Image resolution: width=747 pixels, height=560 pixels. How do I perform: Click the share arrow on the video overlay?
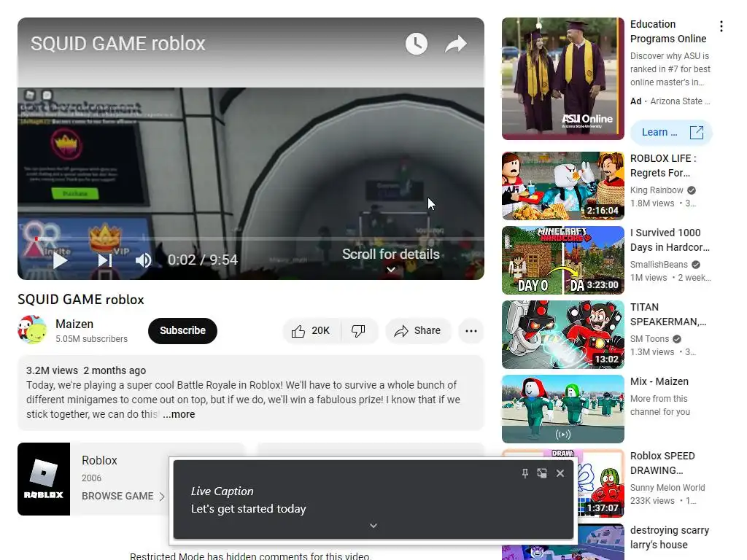pos(456,44)
